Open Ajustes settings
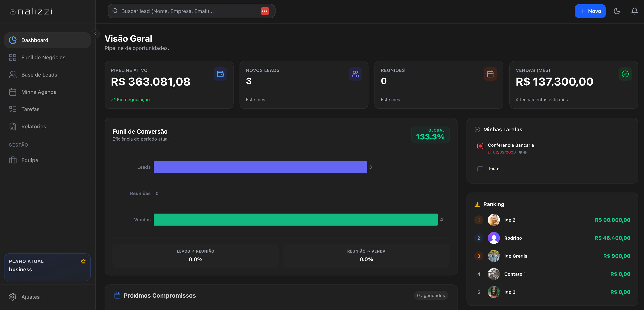 [x=47, y=297]
